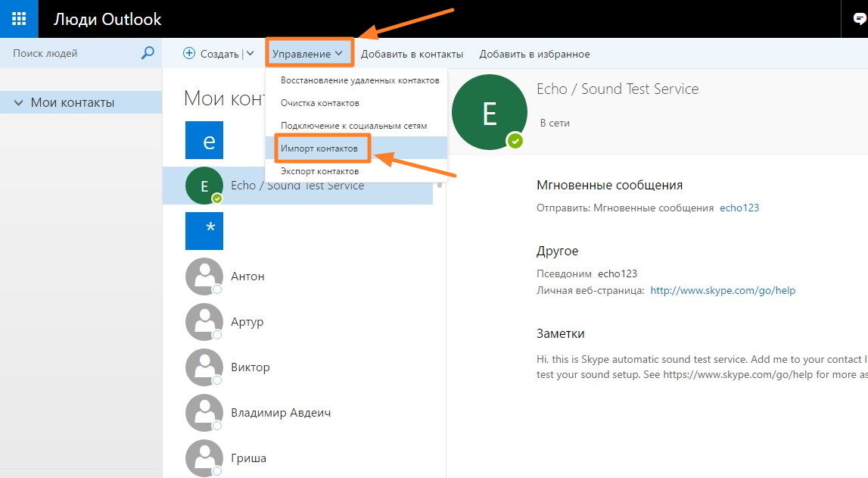The image size is (868, 478).
Task: Select Экспорт контактов menu item
Action: 319,171
